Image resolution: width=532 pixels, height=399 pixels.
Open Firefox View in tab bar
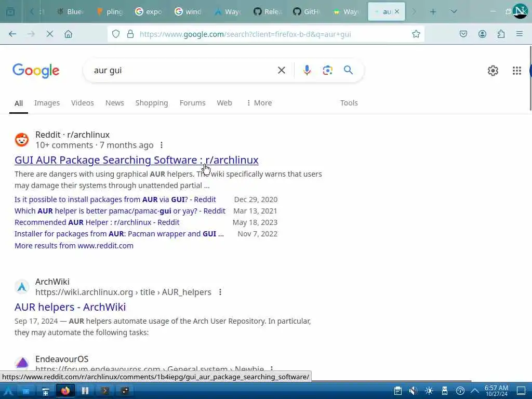point(10,11)
